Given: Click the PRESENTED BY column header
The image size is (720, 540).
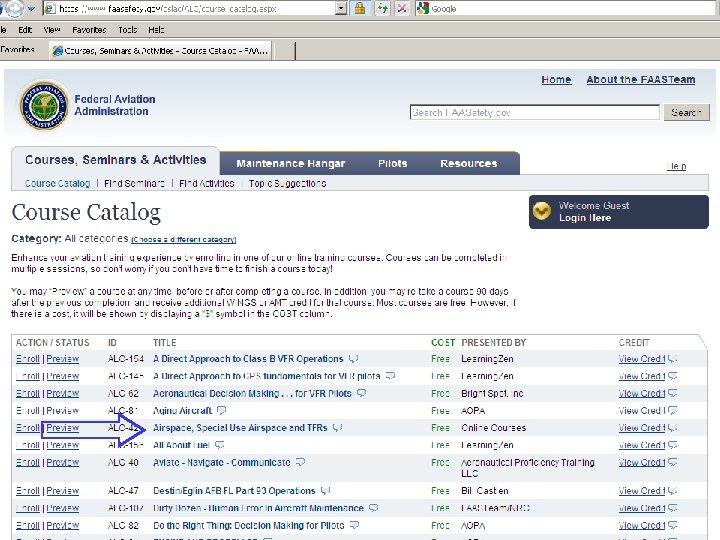Looking at the screenshot, I should (x=494, y=343).
